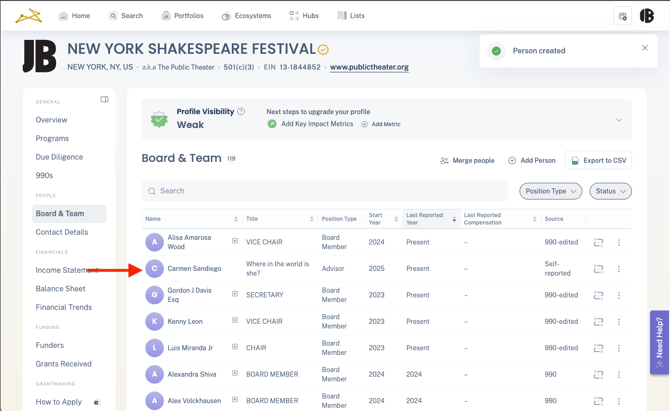The image size is (670, 411).
Task: Go to Due Diligence in sidebar
Action: 59,157
